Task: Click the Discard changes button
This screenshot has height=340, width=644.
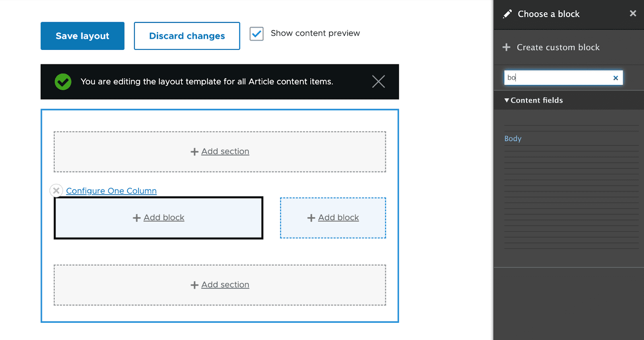Action: (187, 36)
